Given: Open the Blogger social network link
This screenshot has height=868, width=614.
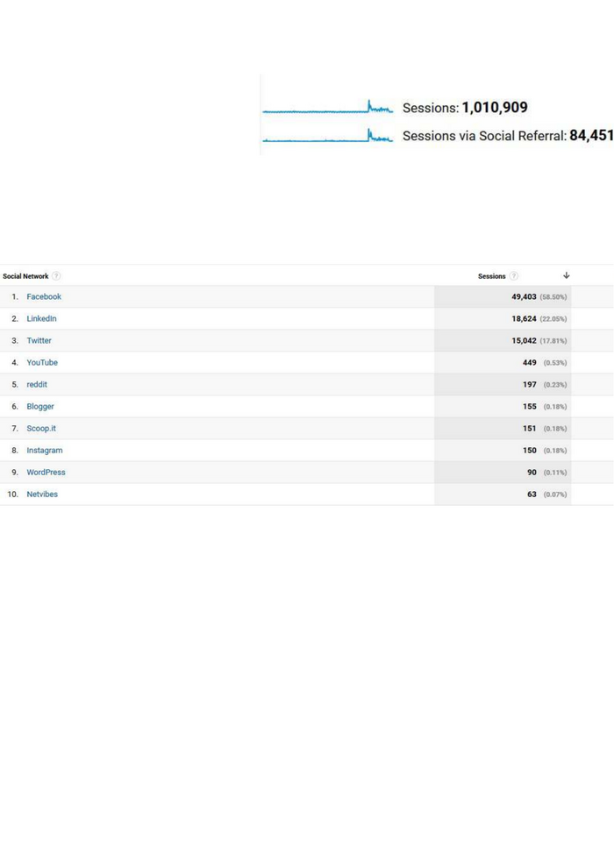Looking at the screenshot, I should tap(40, 407).
